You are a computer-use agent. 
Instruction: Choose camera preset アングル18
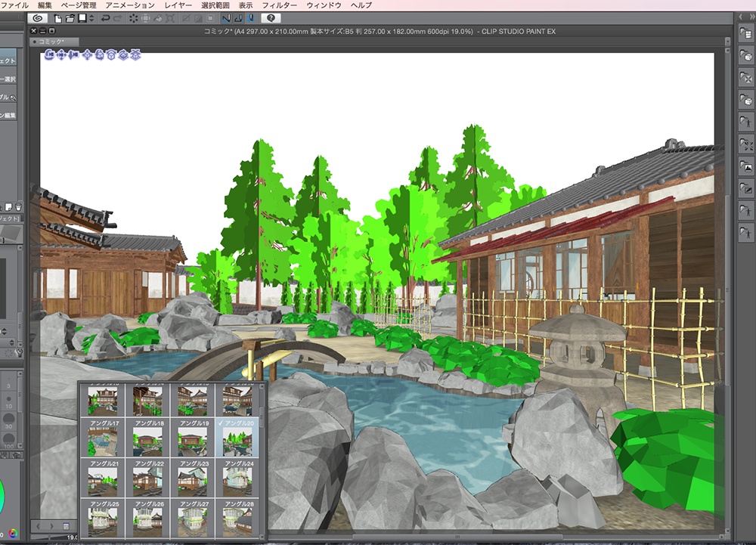(147, 438)
